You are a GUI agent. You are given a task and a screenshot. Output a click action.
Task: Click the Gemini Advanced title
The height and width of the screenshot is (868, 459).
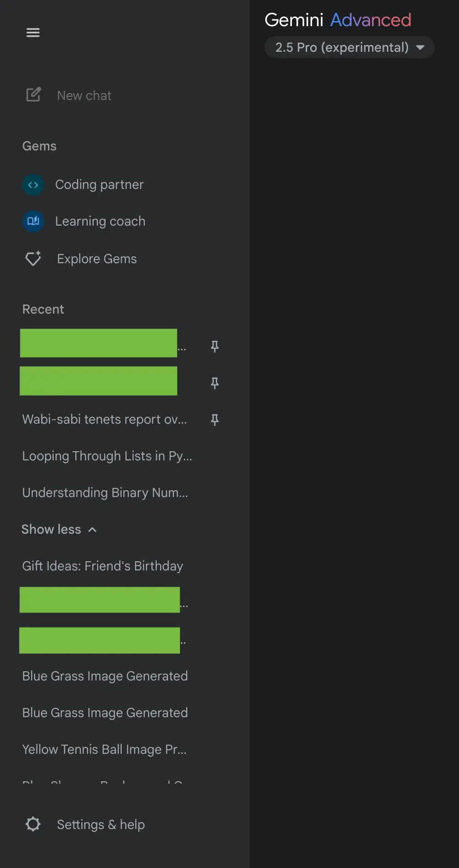pos(338,20)
